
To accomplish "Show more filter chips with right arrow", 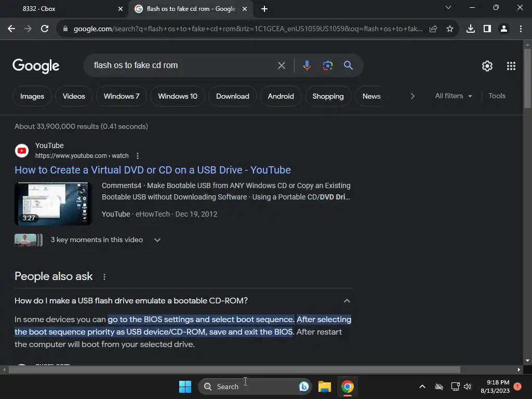I will [x=412, y=96].
